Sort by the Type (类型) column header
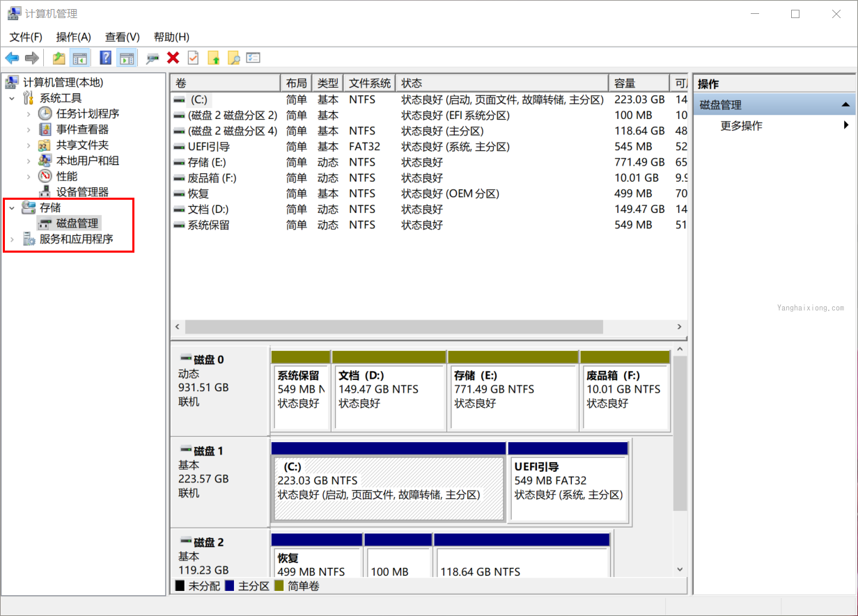Screen dimensions: 858x616 point(328,84)
